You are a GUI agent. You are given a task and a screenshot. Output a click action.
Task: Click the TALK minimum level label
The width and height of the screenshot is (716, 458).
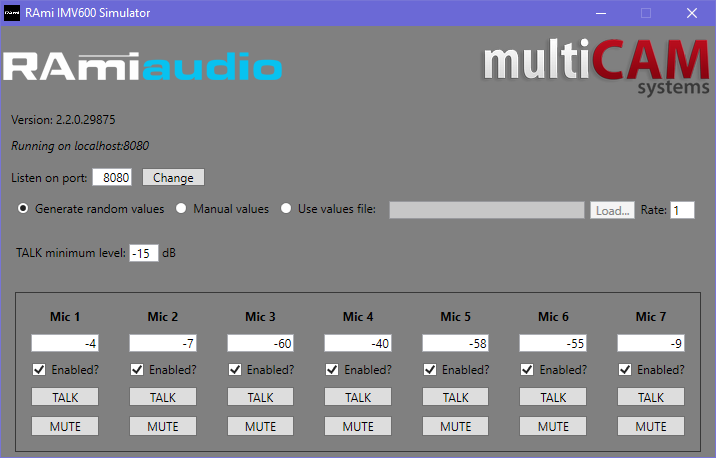click(x=71, y=253)
